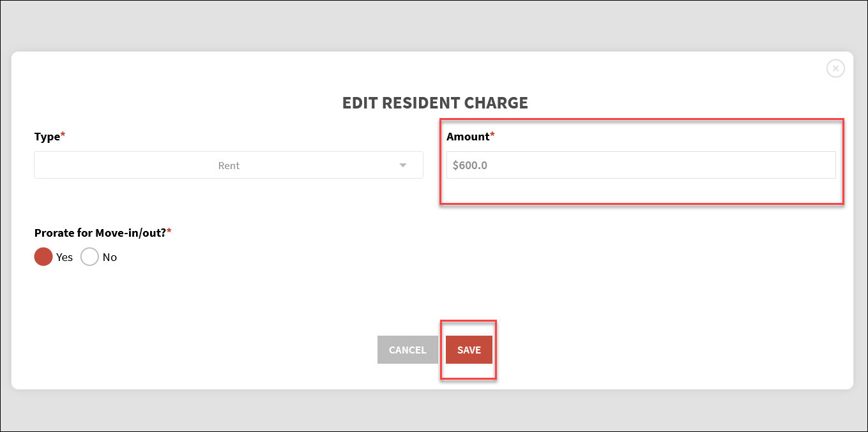
Task: Cancel editing the resident charge
Action: coord(407,350)
